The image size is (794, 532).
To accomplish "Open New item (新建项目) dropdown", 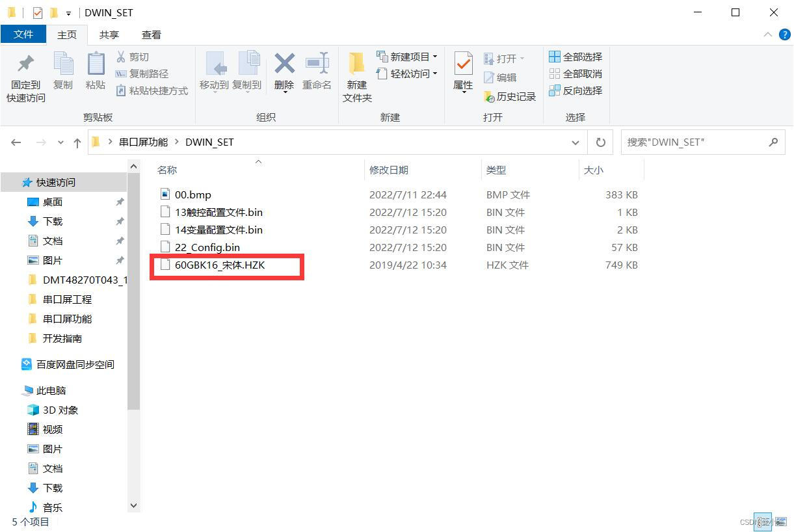I will tap(407, 57).
